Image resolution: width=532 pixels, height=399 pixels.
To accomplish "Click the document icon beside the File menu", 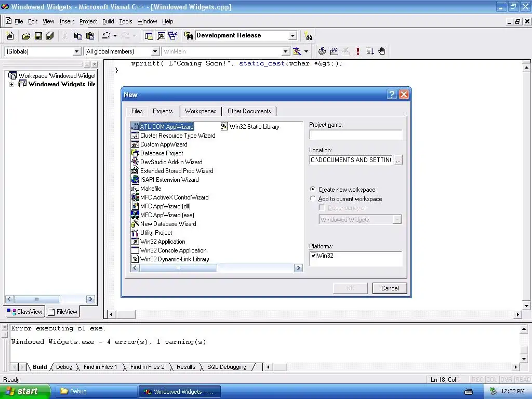I will click(8, 21).
